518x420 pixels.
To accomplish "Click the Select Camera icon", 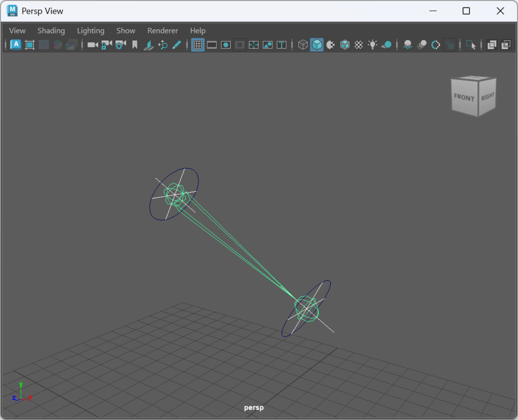I will tap(93, 45).
